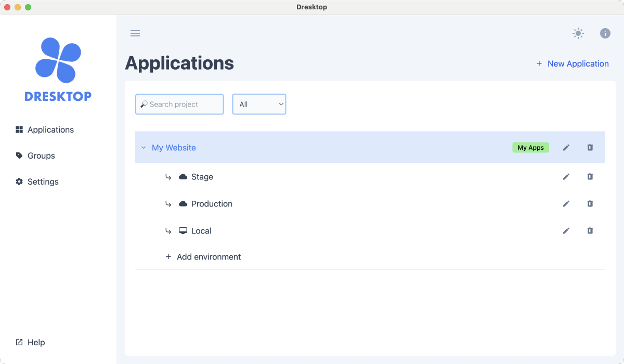Delete the Production environment with the trash icon
This screenshot has height=364, width=624.
click(x=590, y=203)
